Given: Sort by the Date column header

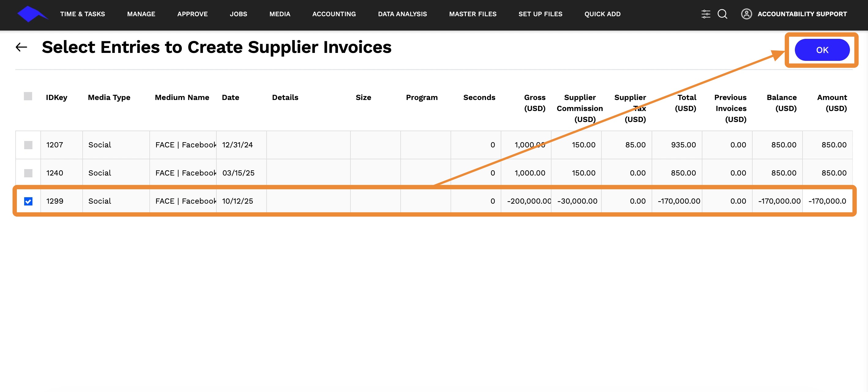Looking at the screenshot, I should tap(230, 98).
